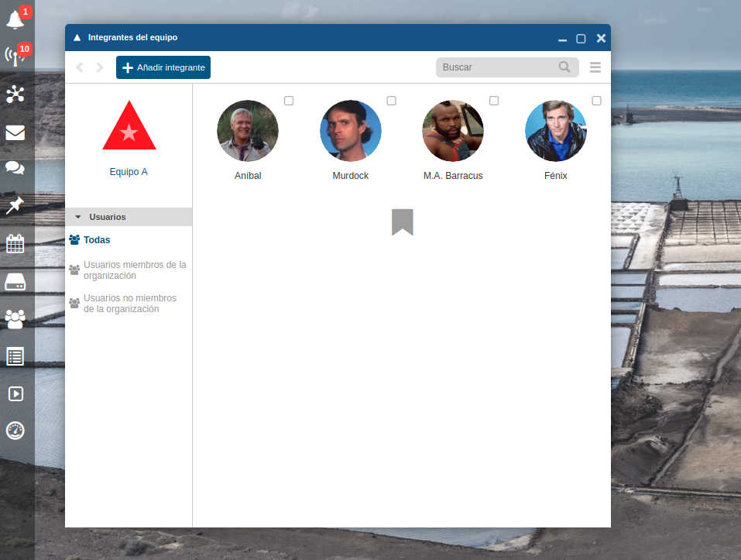
Task: Select Aníbal's checkbox
Action: point(289,101)
